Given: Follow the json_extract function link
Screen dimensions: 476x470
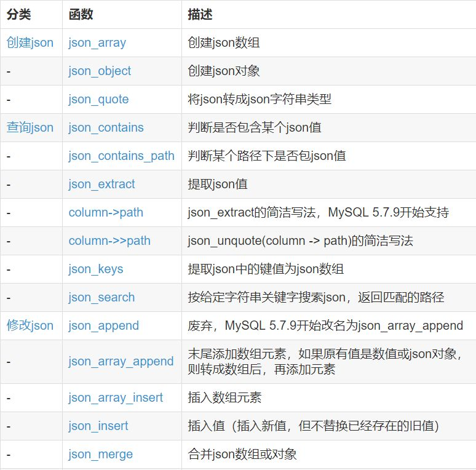Looking at the screenshot, I should pos(101,184).
